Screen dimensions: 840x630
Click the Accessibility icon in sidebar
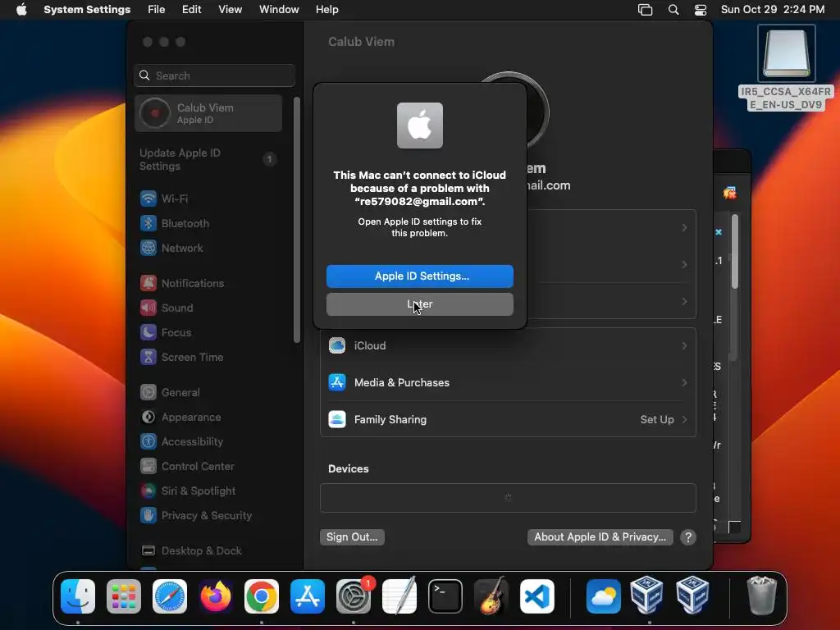click(x=148, y=442)
